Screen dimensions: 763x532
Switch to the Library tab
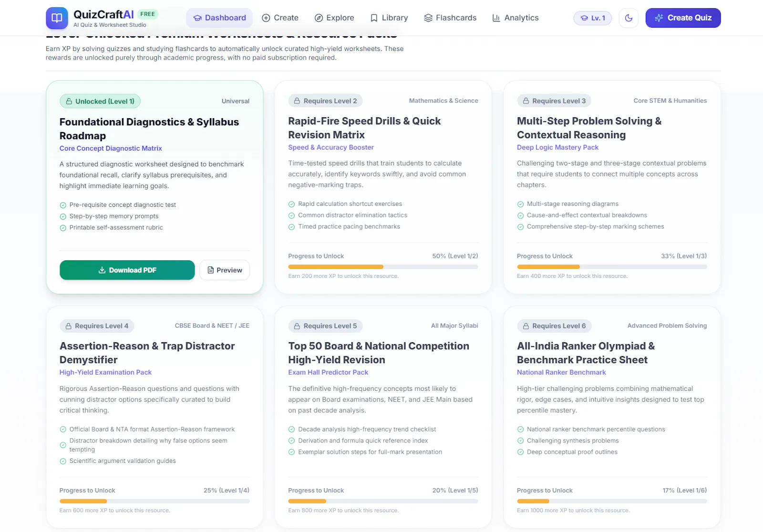389,18
